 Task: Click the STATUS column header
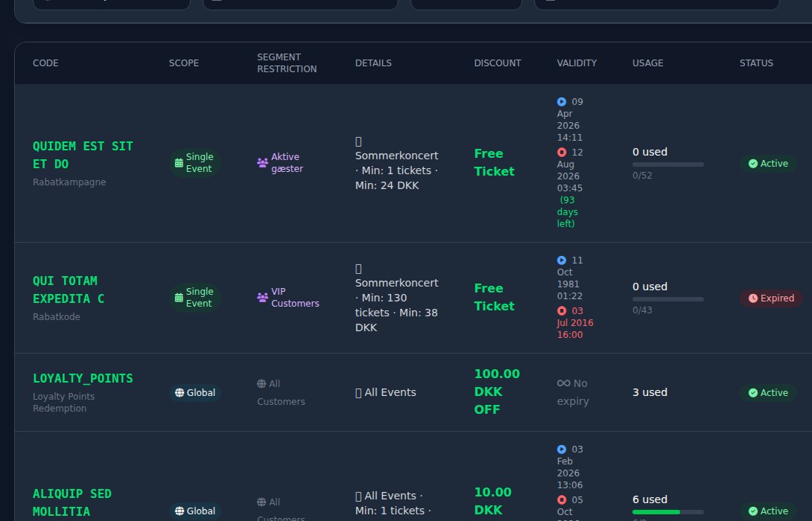point(756,63)
